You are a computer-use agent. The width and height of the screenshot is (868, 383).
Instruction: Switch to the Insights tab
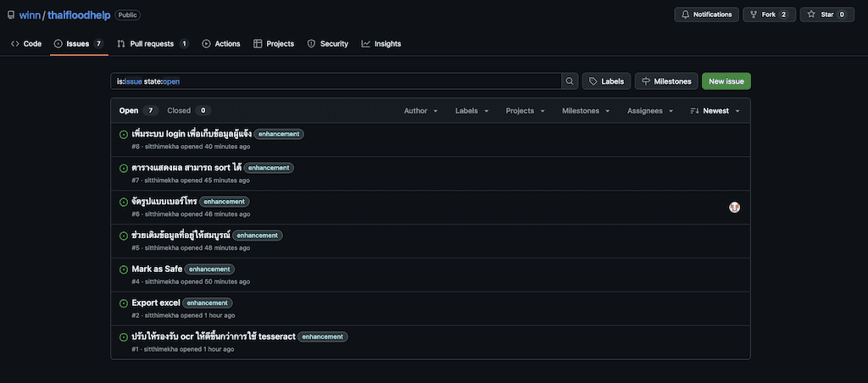click(381, 44)
